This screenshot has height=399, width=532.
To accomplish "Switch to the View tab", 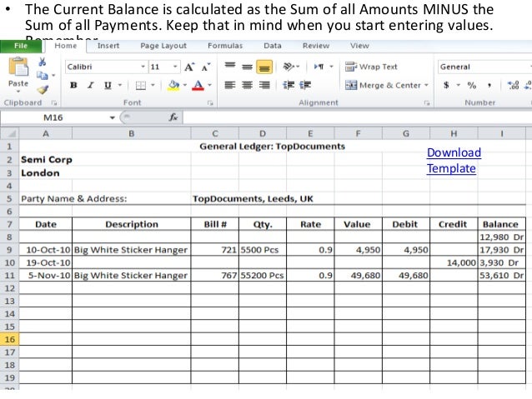I will coord(359,46).
